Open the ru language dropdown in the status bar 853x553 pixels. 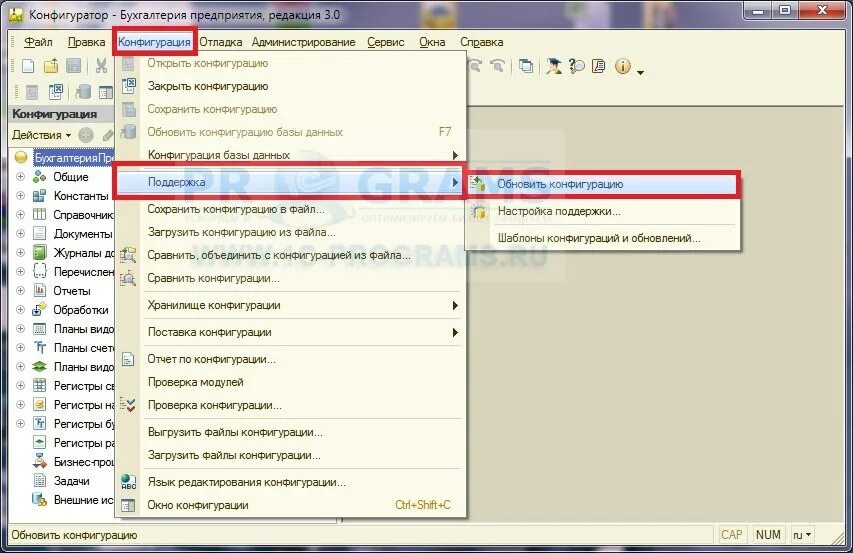802,535
